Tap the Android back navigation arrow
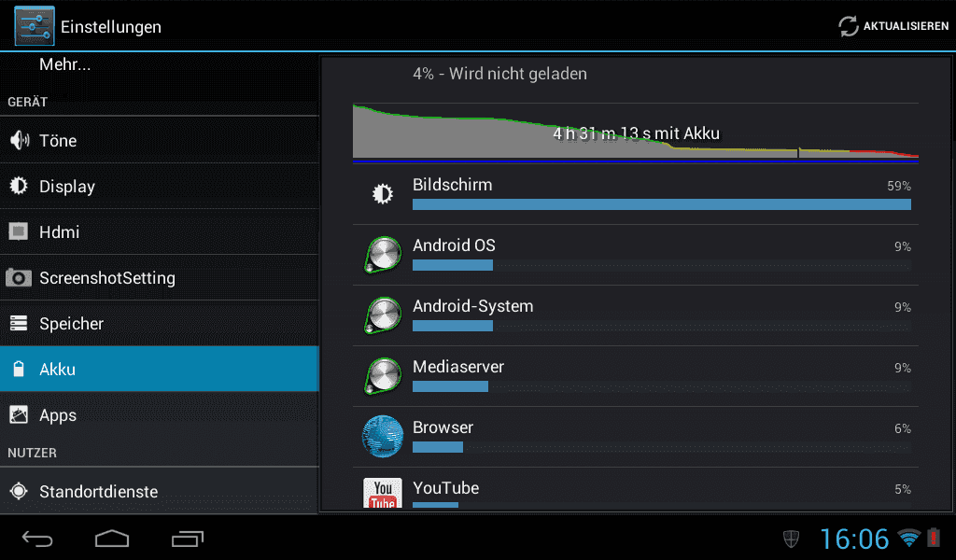The width and height of the screenshot is (956, 560). (x=37, y=539)
